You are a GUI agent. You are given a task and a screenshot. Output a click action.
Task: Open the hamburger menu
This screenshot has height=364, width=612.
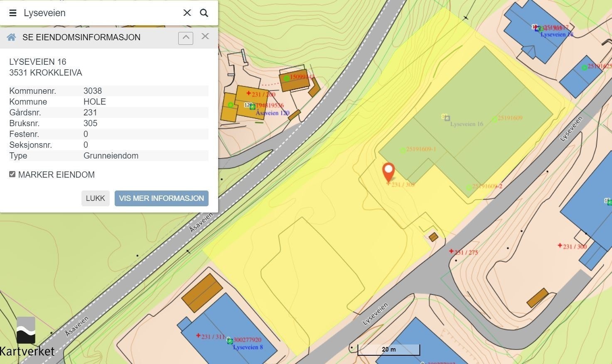click(13, 13)
